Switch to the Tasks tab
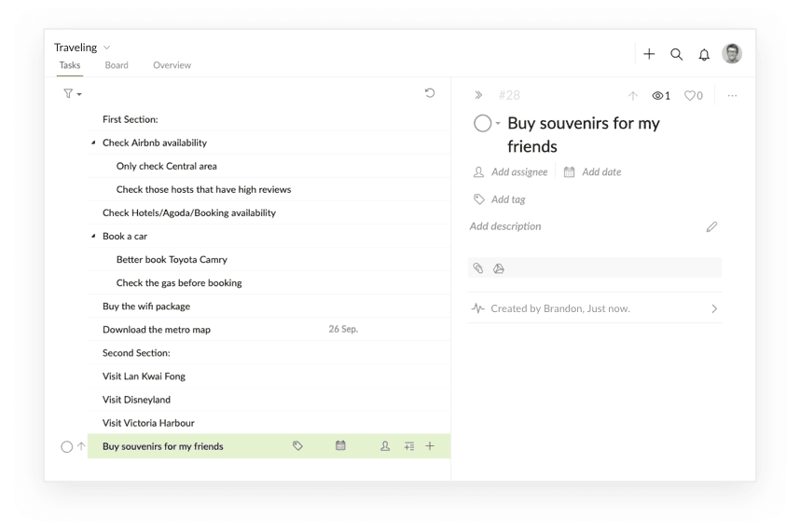The width and height of the screenshot is (800, 532). point(69,65)
